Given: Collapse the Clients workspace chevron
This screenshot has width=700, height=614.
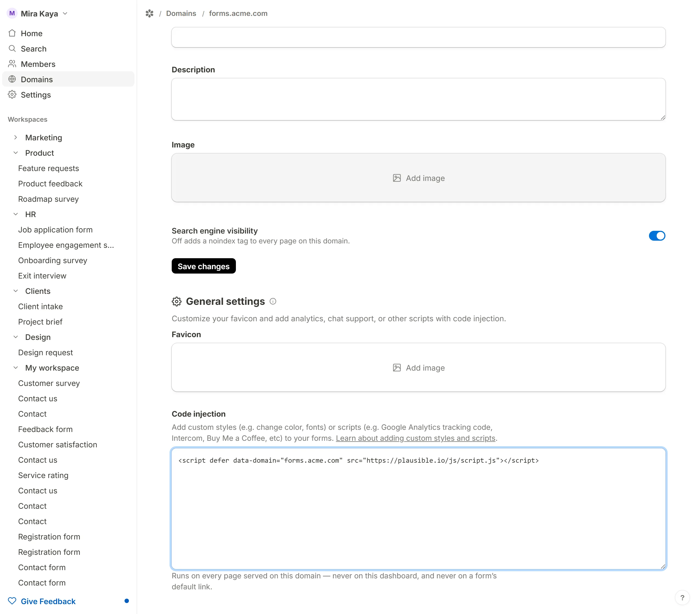Looking at the screenshot, I should click(16, 291).
